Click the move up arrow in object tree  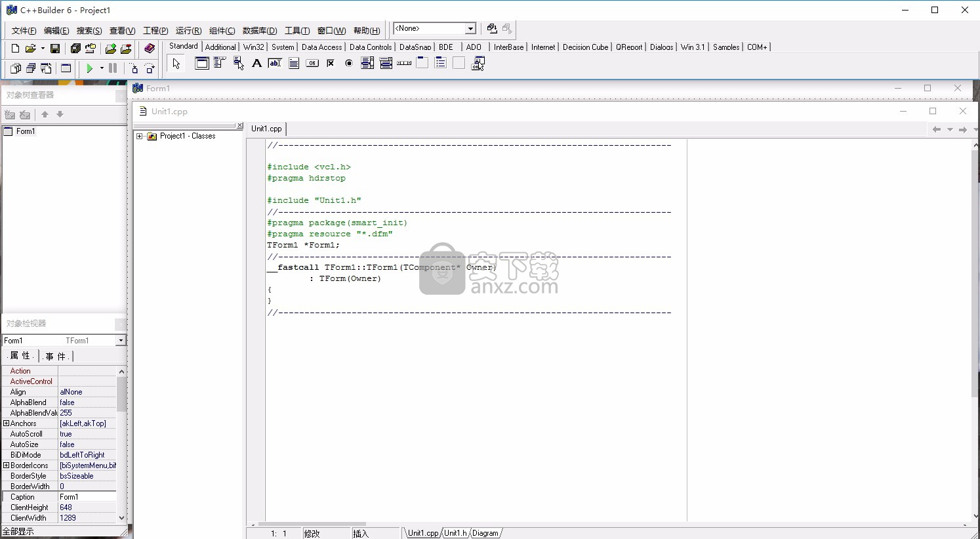tap(45, 114)
